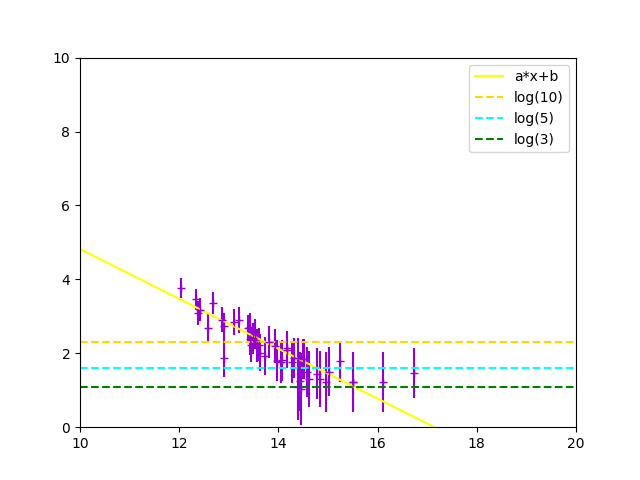Click the y-axis tick label 8

[x=65, y=132]
